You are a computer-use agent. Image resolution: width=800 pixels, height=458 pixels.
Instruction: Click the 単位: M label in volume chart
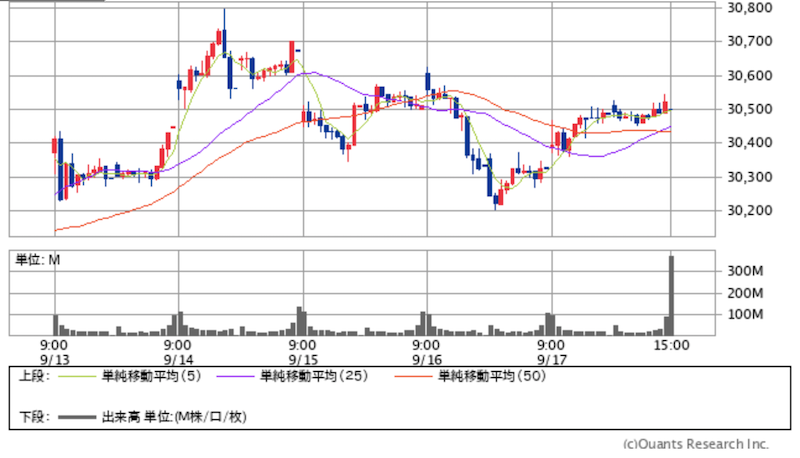(x=38, y=260)
